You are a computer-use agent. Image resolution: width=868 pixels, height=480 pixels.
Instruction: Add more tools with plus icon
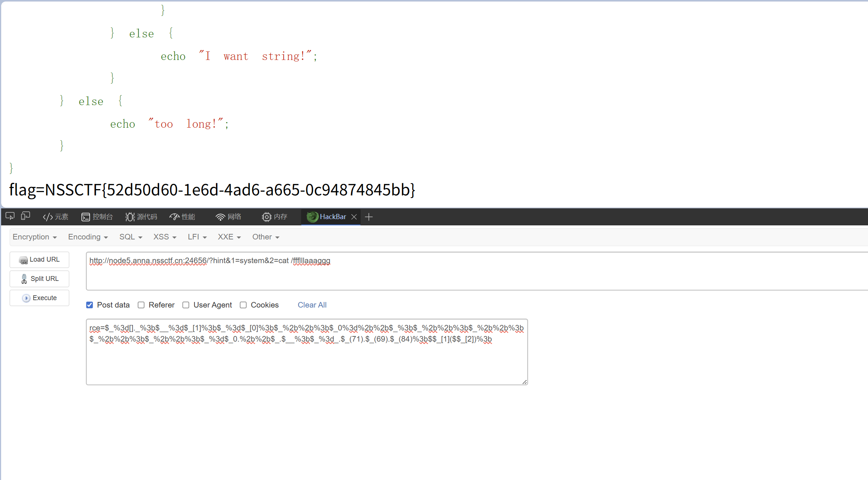coord(368,217)
